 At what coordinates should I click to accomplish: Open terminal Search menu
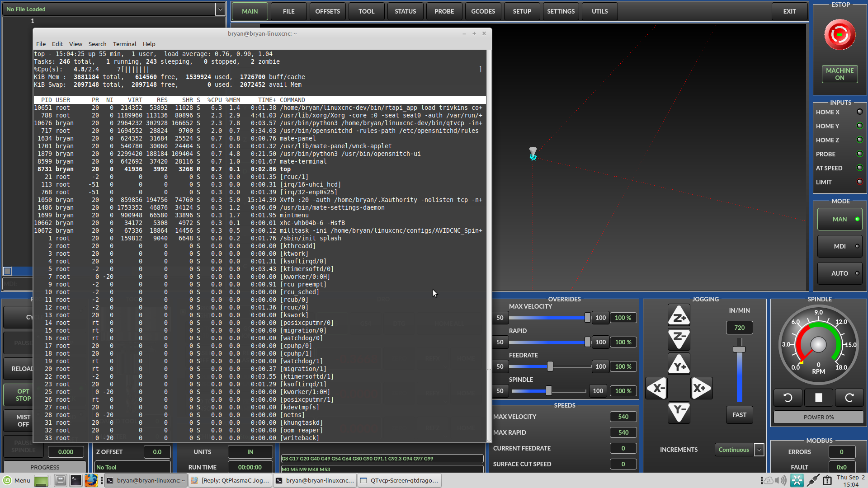pyautogui.click(x=97, y=44)
